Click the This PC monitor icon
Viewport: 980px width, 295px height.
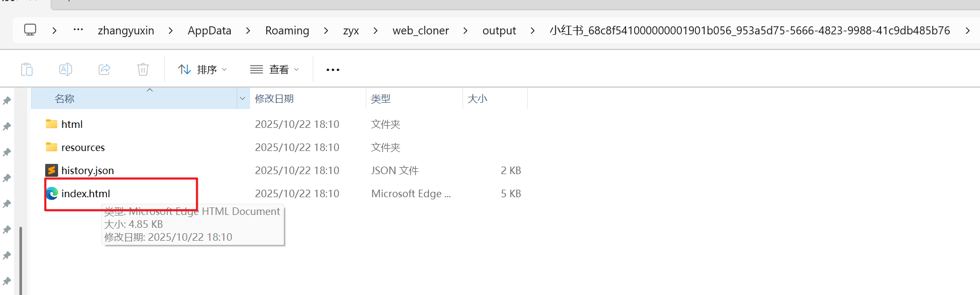click(x=30, y=30)
